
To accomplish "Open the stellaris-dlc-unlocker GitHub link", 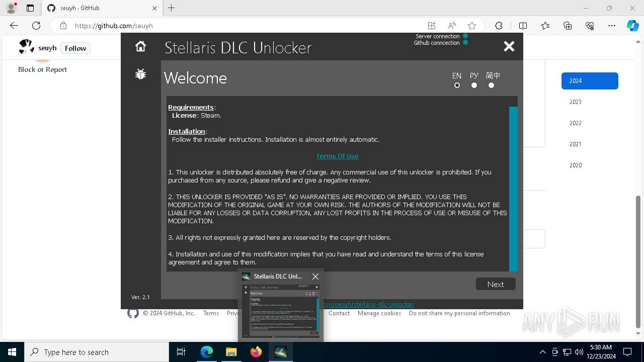I will click(368, 304).
